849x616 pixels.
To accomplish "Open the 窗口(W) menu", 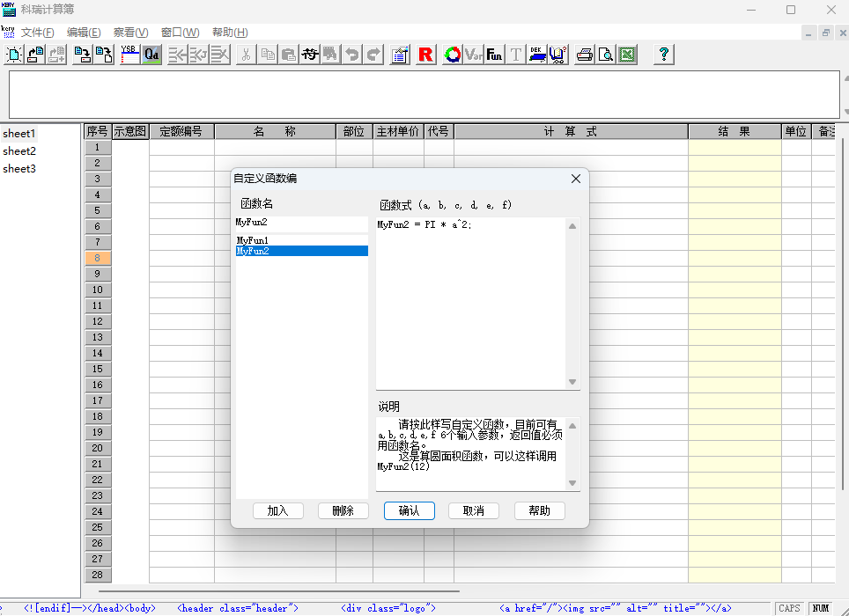I will pyautogui.click(x=180, y=33).
